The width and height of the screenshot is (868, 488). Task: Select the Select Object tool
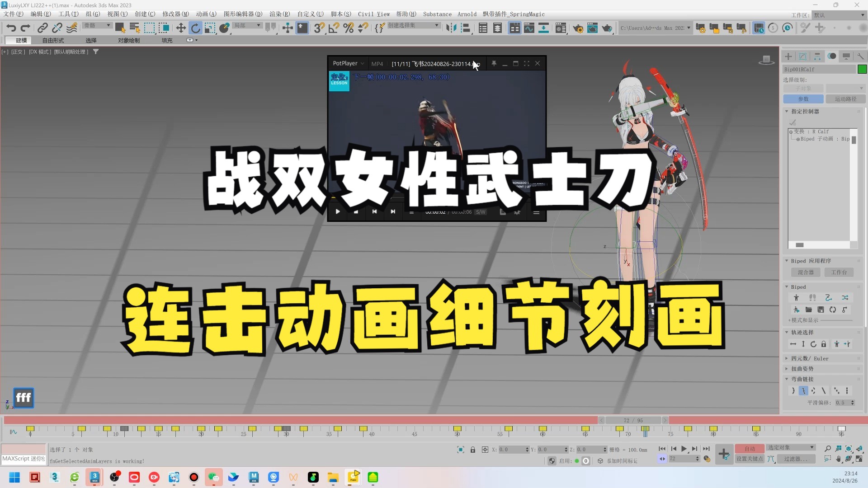coord(120,28)
